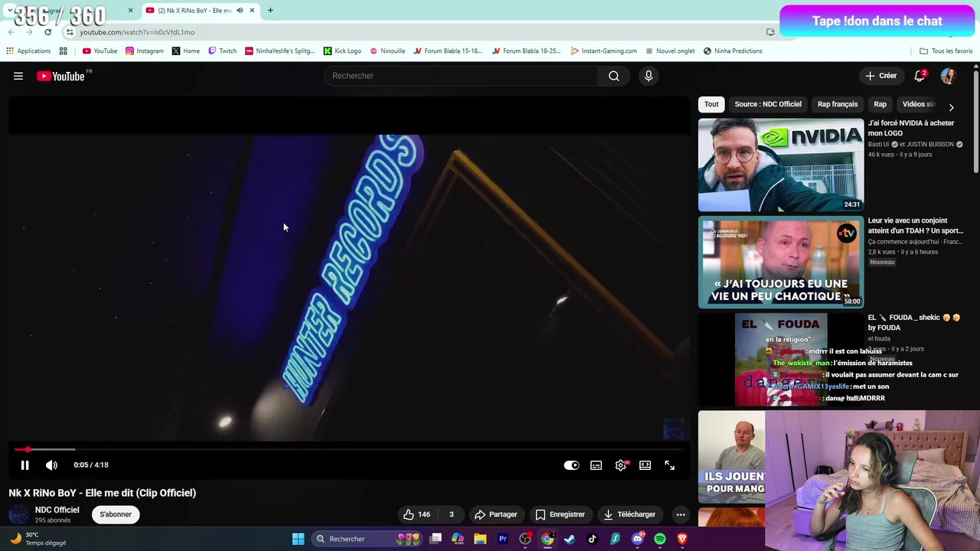Open more actions three-dot menu

pyautogui.click(x=680, y=514)
